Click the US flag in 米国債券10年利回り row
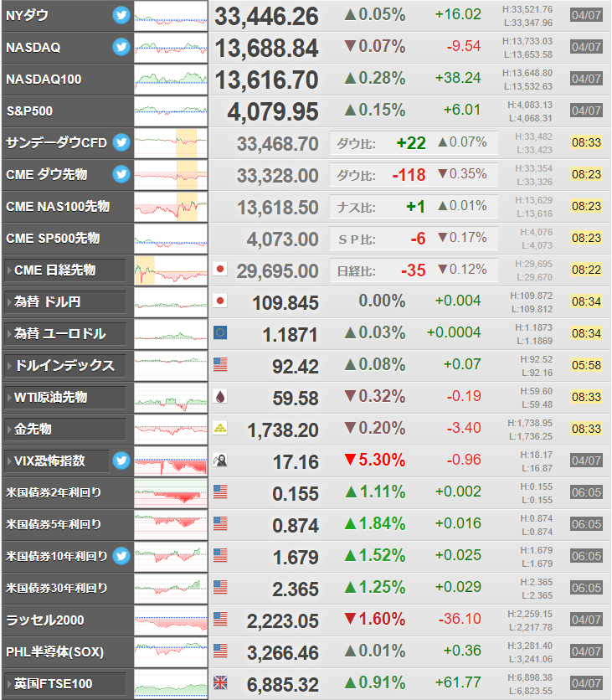This screenshot has height=700, width=612. (x=220, y=556)
